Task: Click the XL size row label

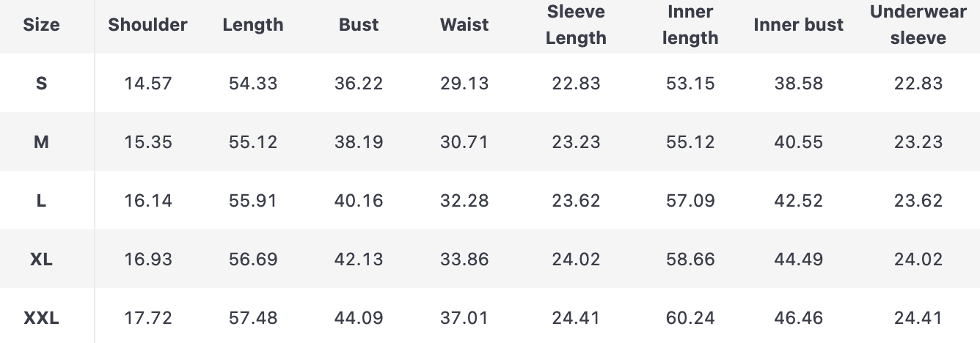Action: point(42,259)
